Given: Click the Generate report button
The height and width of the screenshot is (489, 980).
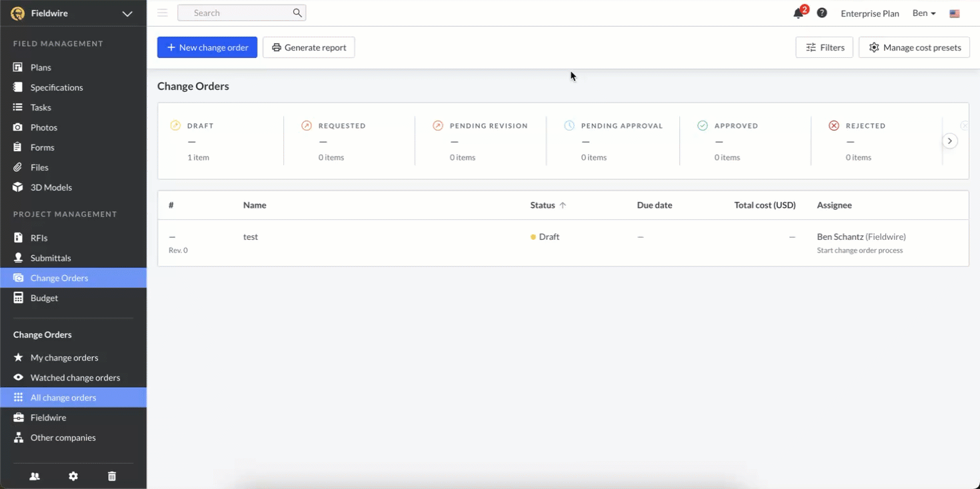Looking at the screenshot, I should click(309, 47).
